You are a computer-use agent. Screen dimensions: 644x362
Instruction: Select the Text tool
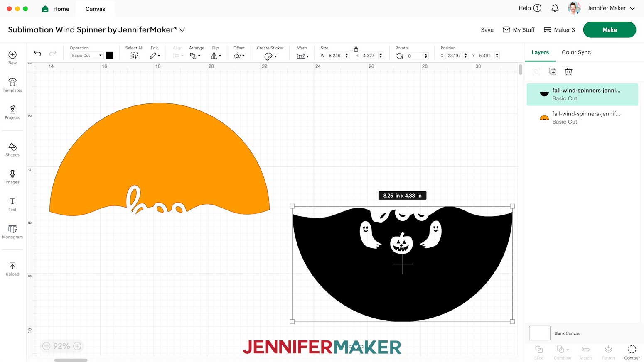point(12,204)
